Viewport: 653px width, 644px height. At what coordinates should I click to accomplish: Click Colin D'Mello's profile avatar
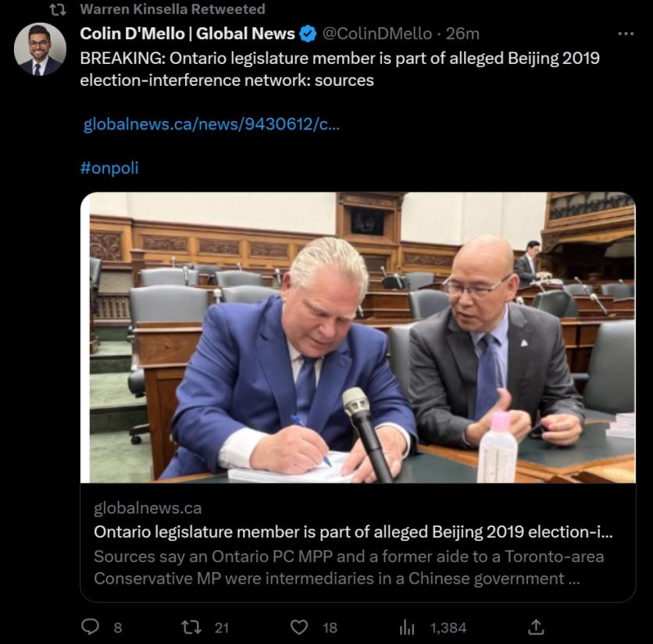tap(40, 49)
